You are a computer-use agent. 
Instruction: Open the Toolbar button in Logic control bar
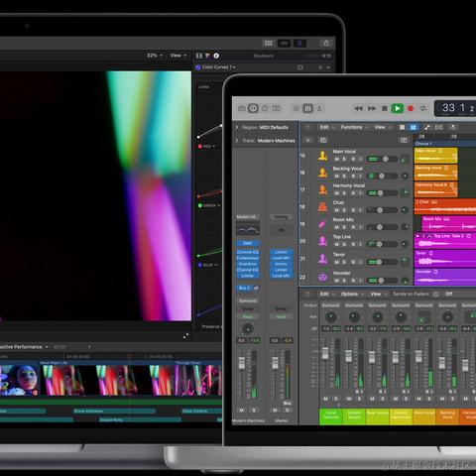coord(277,108)
